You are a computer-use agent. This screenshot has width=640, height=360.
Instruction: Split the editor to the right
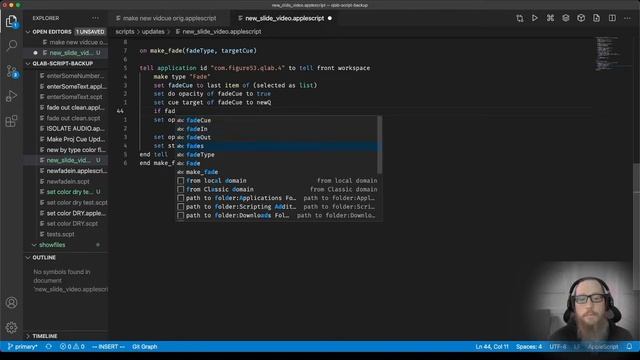coord(612,18)
